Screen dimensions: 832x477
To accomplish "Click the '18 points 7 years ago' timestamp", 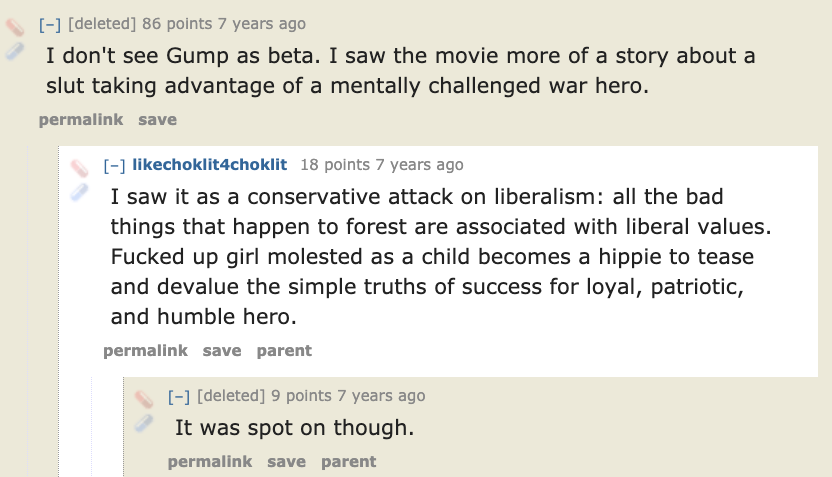I will [x=382, y=165].
